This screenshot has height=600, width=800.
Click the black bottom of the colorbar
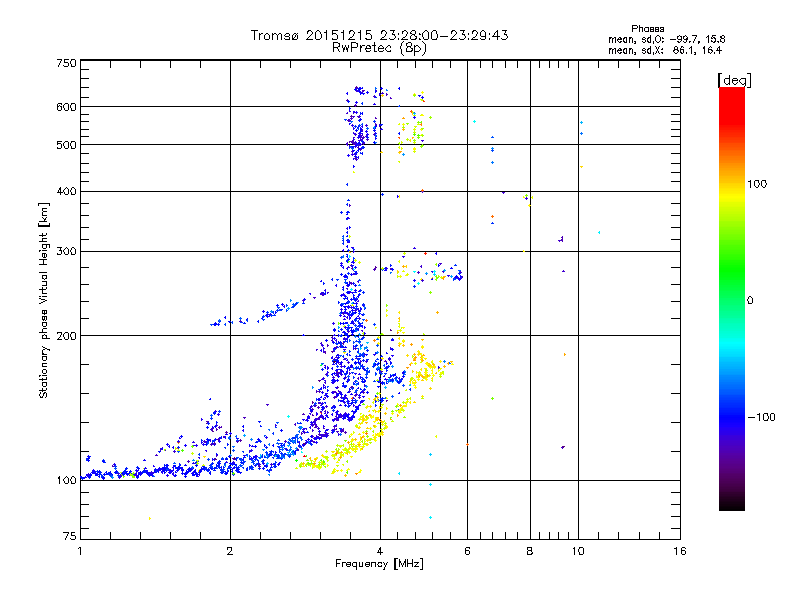tap(732, 503)
